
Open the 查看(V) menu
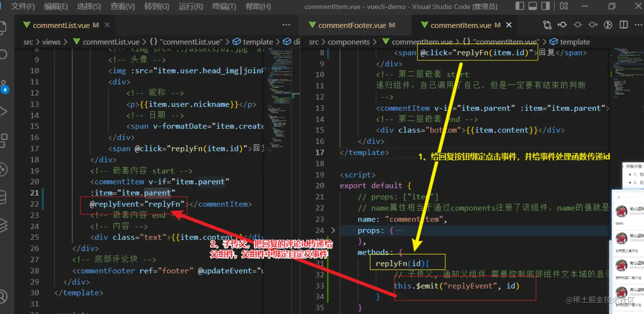click(123, 6)
